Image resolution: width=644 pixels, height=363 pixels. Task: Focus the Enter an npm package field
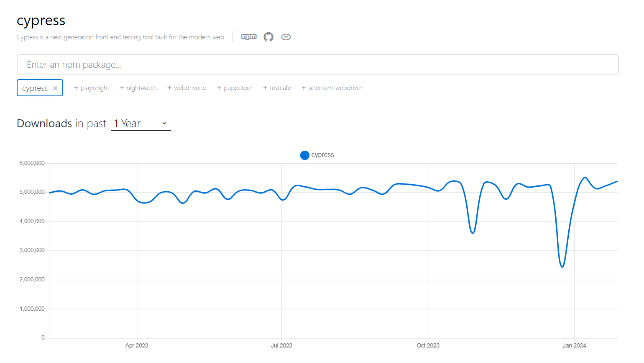tap(317, 64)
